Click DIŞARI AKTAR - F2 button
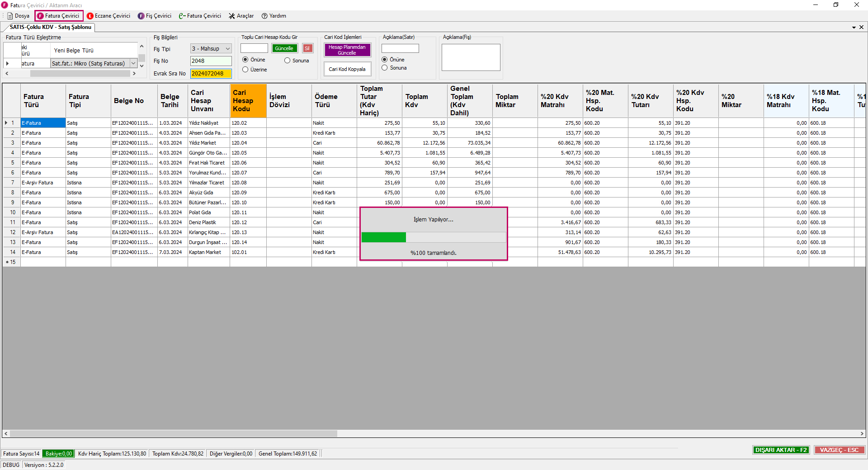This screenshot has height=470, width=868. tap(781, 450)
